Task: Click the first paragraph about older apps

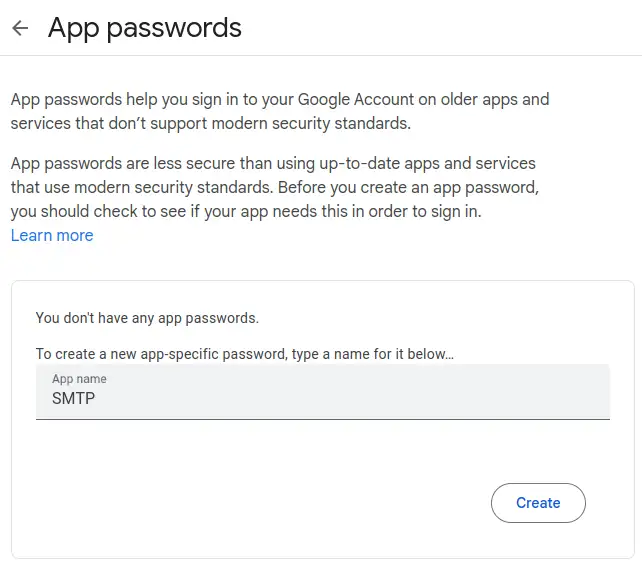Action: (x=280, y=111)
